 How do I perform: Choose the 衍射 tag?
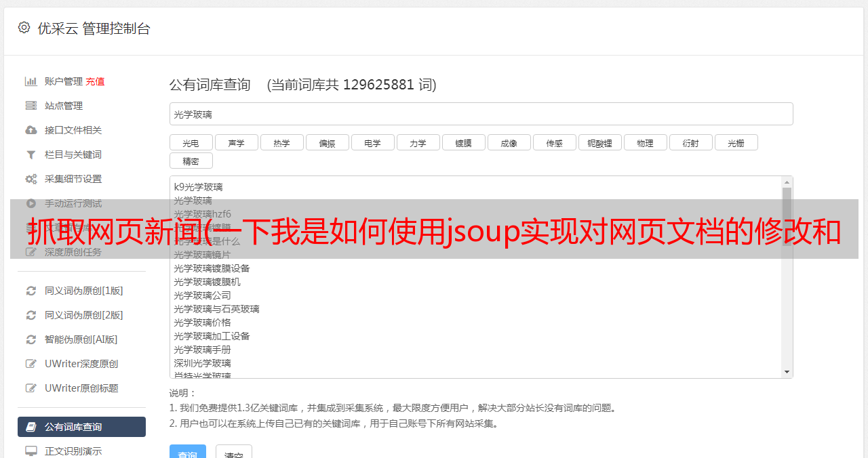click(690, 143)
